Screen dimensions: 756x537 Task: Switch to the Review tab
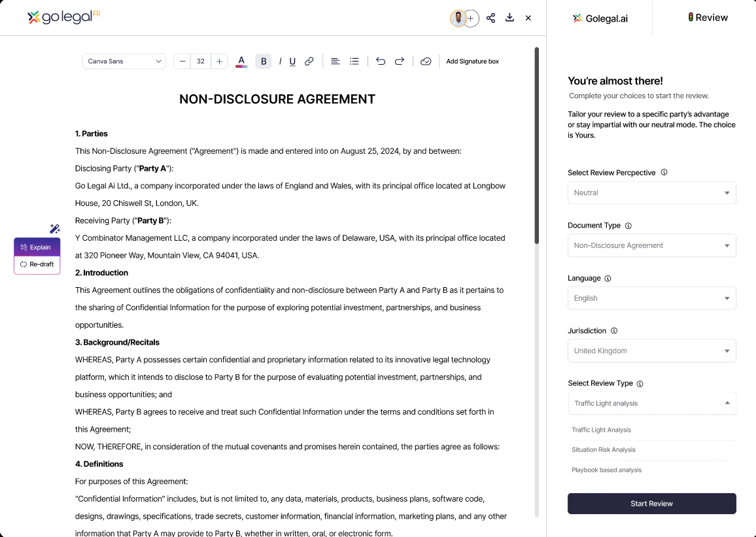click(708, 18)
